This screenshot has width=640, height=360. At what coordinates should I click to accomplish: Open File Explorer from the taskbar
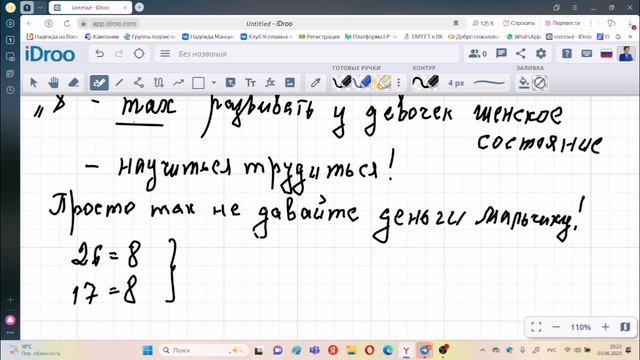(351, 350)
